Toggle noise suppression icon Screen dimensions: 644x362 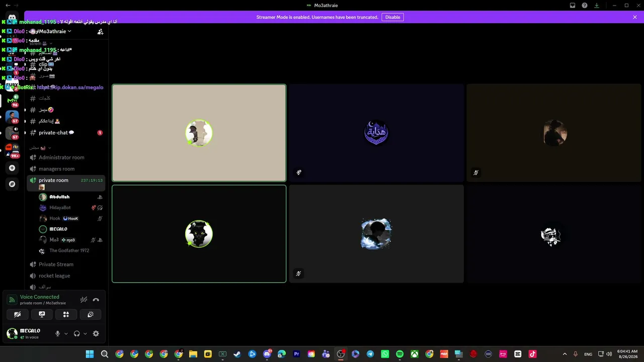84,300
